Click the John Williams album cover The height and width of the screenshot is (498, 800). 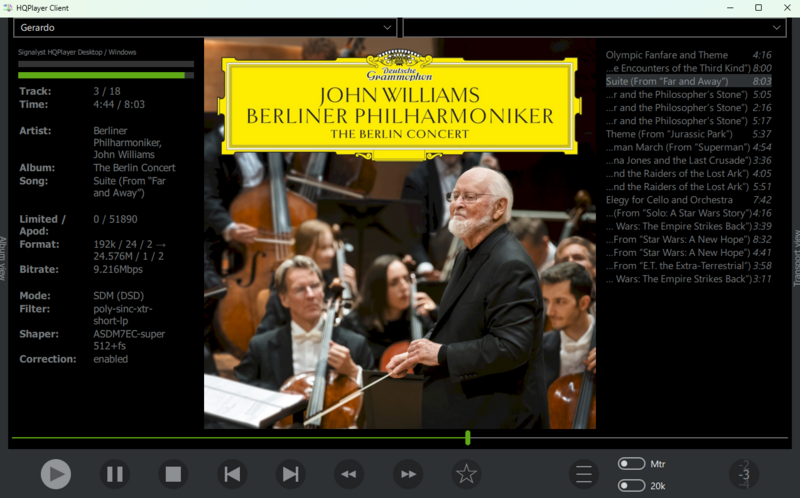pyautogui.click(x=399, y=234)
